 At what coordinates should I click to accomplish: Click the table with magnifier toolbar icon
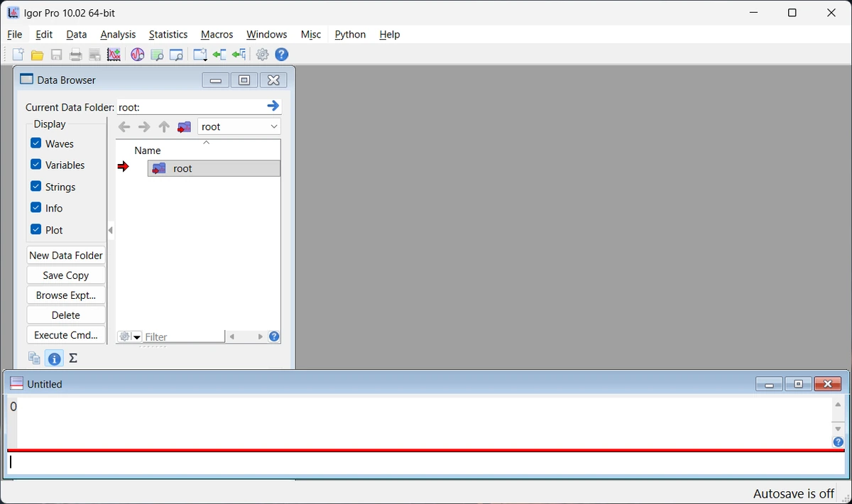(x=157, y=55)
